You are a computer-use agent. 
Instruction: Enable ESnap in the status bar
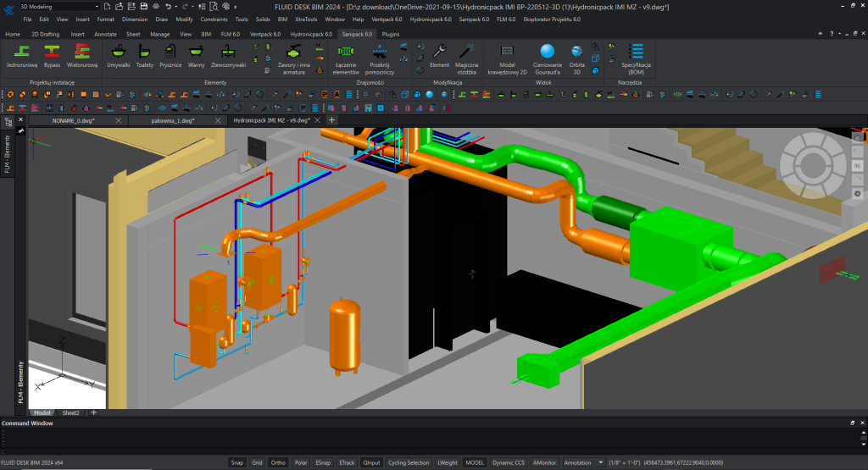coord(323,462)
